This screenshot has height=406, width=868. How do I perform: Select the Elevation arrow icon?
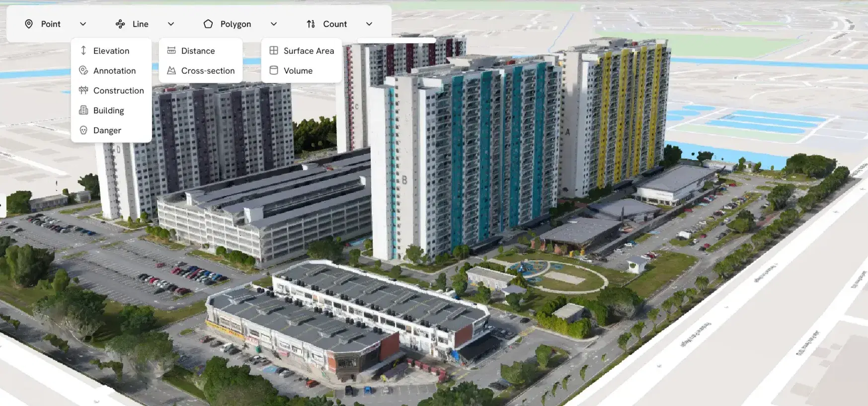pyautogui.click(x=83, y=51)
